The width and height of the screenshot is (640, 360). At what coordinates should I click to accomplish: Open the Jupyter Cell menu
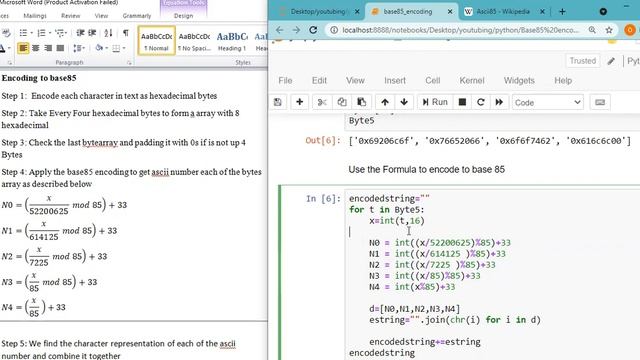click(433, 80)
